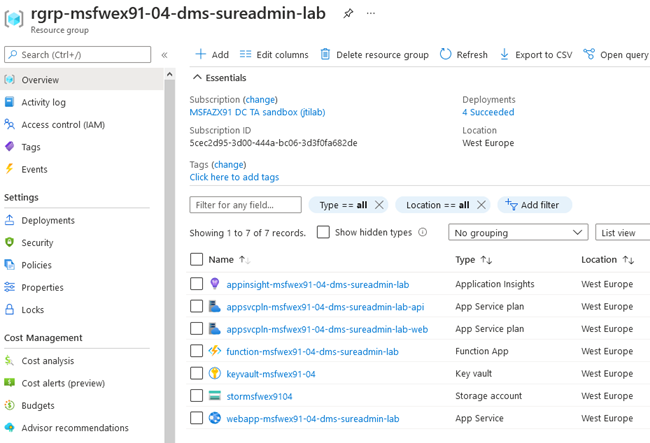
Task: Click the Application Insights lightbulb icon
Action: coord(214,284)
